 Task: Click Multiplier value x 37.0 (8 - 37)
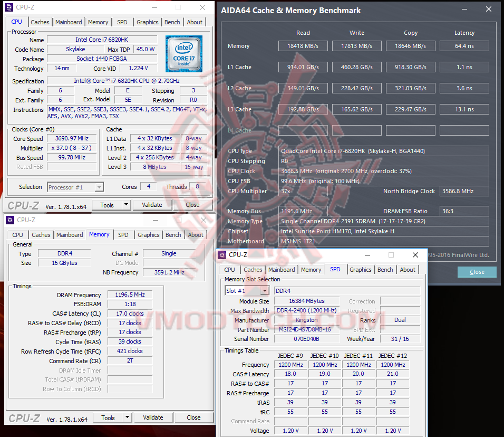click(x=72, y=148)
